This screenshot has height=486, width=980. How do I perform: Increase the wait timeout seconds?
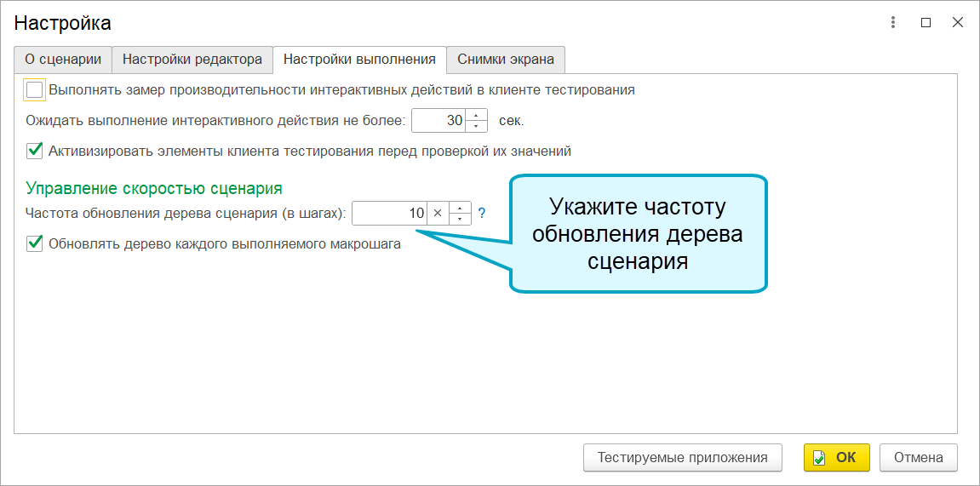point(476,116)
